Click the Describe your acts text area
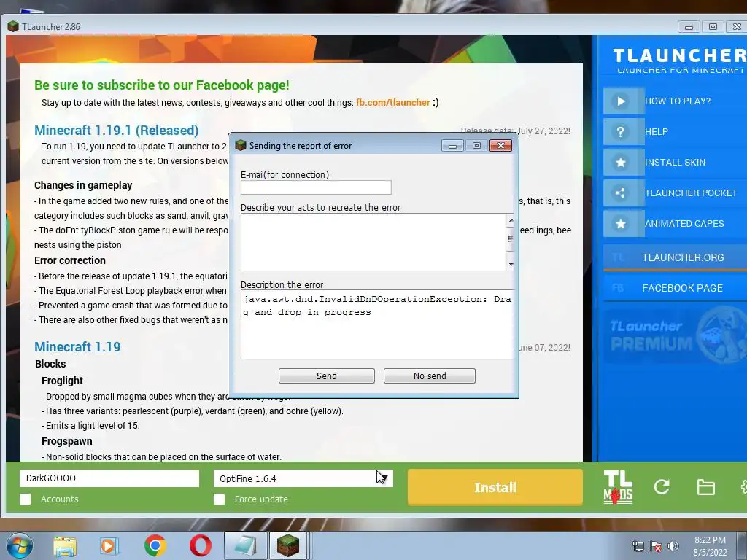Screen dimensions: 747x560 pos(373,242)
